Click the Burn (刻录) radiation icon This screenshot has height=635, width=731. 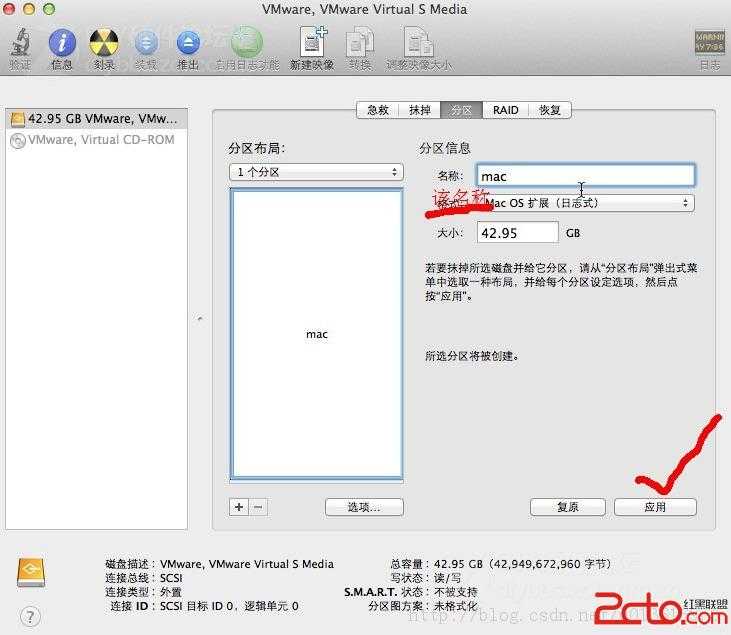104,43
